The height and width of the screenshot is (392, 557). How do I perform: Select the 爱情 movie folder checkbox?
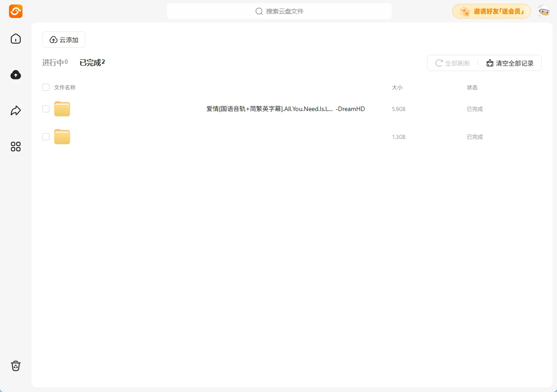point(46,109)
